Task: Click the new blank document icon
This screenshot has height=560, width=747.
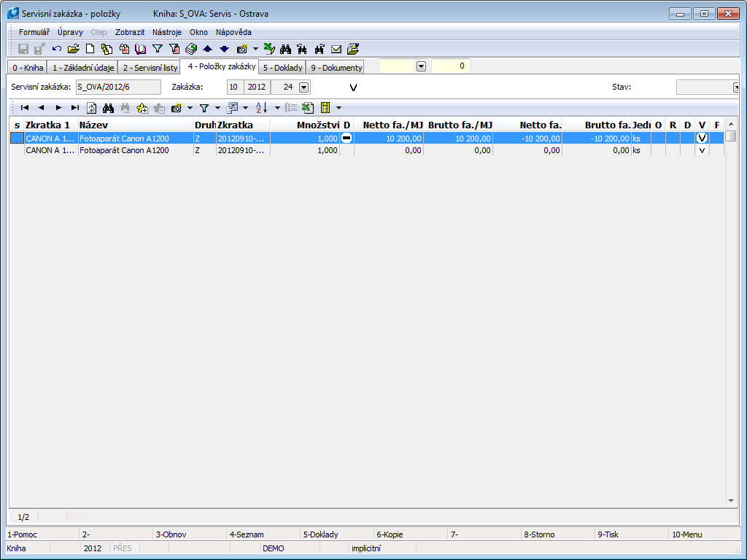Action: coord(90,49)
